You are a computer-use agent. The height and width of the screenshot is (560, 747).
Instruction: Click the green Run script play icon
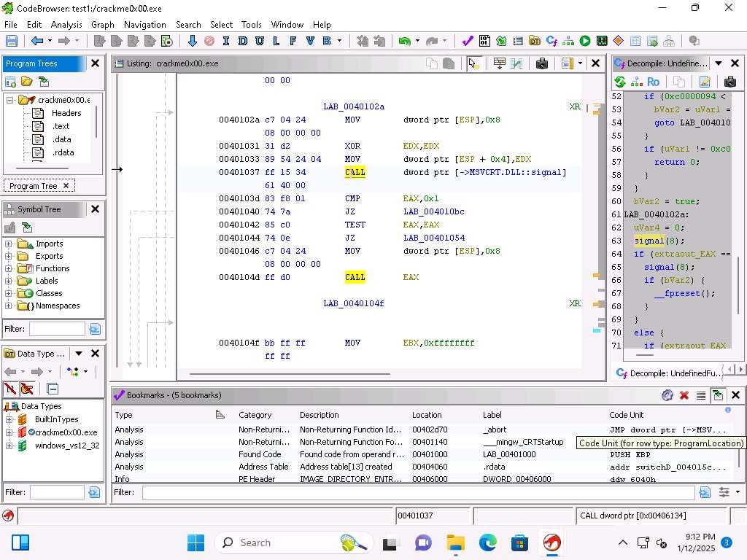(x=585, y=42)
